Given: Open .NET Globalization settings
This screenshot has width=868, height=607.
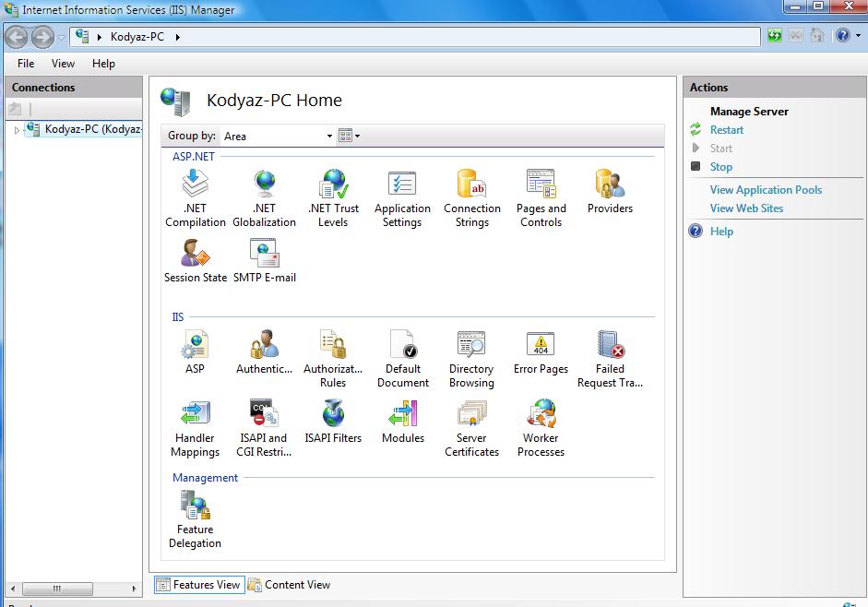Looking at the screenshot, I should (x=264, y=198).
